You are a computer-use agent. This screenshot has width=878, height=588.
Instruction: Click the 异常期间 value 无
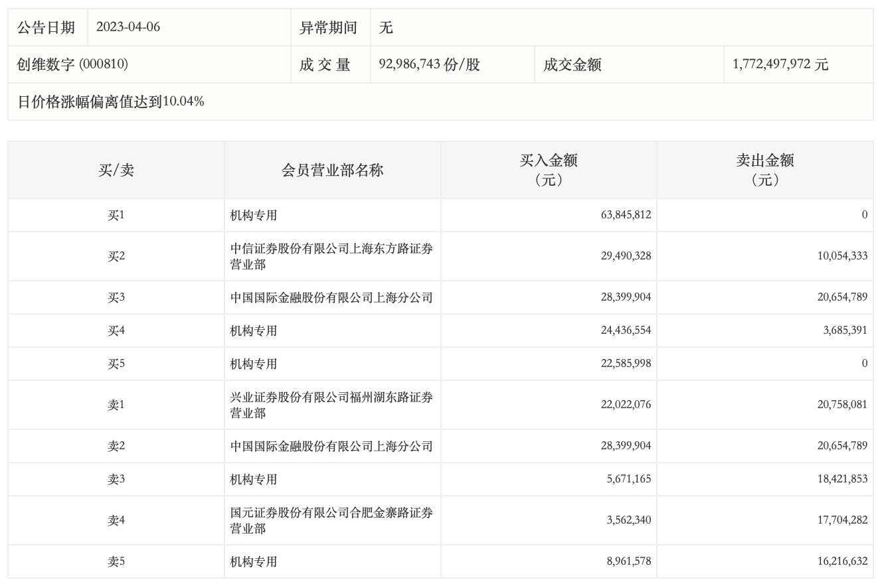[386, 27]
